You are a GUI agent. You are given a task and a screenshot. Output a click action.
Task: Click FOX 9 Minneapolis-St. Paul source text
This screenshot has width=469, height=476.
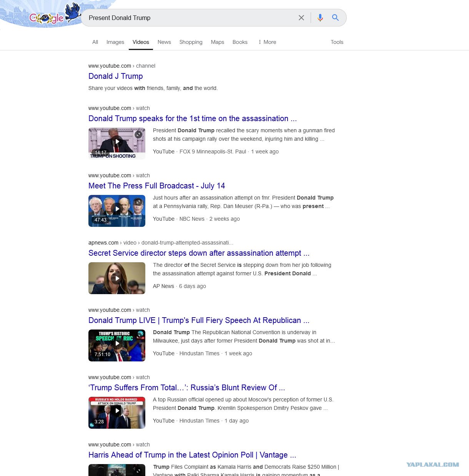213,151
